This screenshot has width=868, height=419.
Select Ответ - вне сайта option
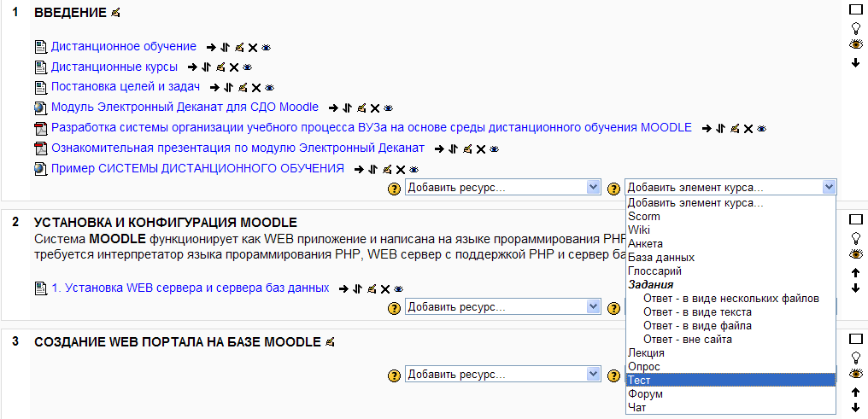click(730, 340)
